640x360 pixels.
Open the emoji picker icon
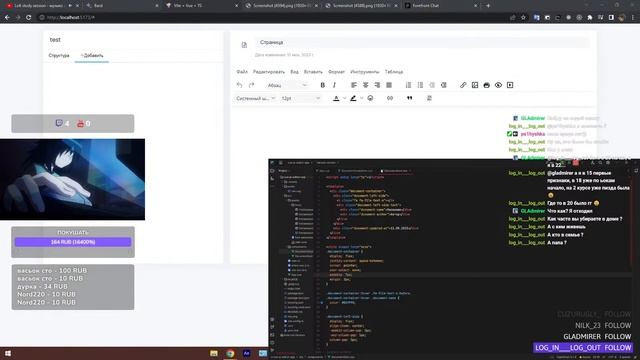pos(370,98)
